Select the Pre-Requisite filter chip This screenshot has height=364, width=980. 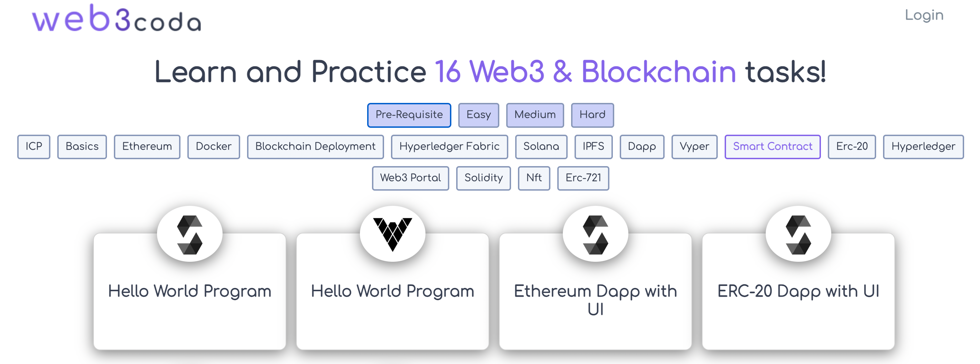409,115
